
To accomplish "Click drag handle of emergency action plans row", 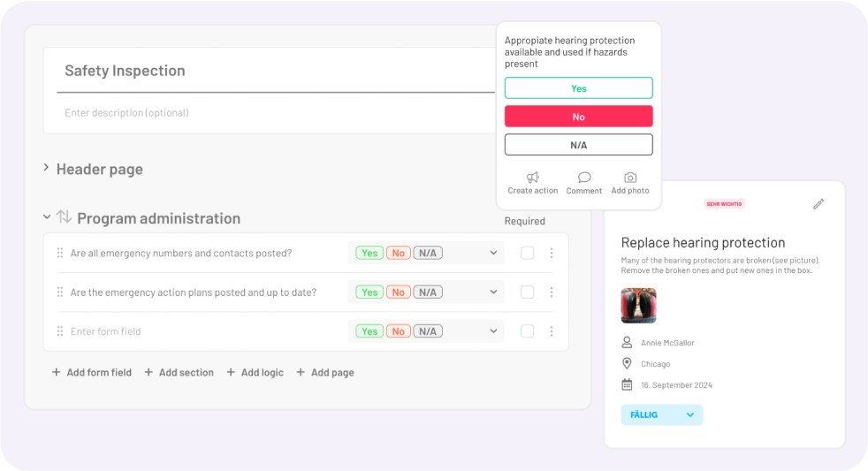I will click(60, 292).
